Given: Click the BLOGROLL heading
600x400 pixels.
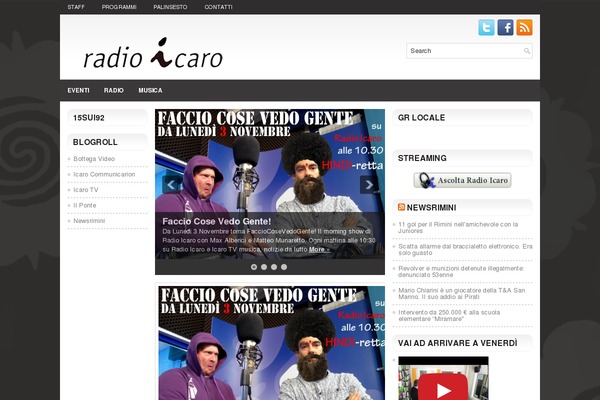Looking at the screenshot, I should pyautogui.click(x=95, y=142).
